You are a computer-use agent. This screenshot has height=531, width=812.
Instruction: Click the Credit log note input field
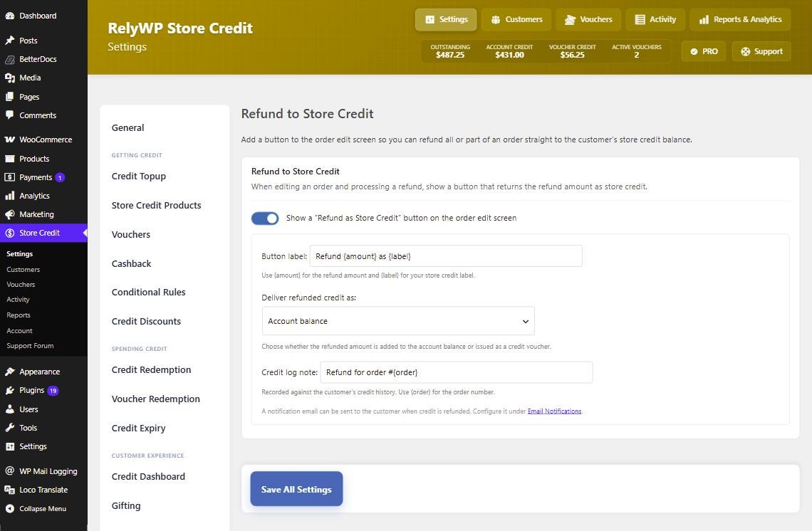click(457, 372)
